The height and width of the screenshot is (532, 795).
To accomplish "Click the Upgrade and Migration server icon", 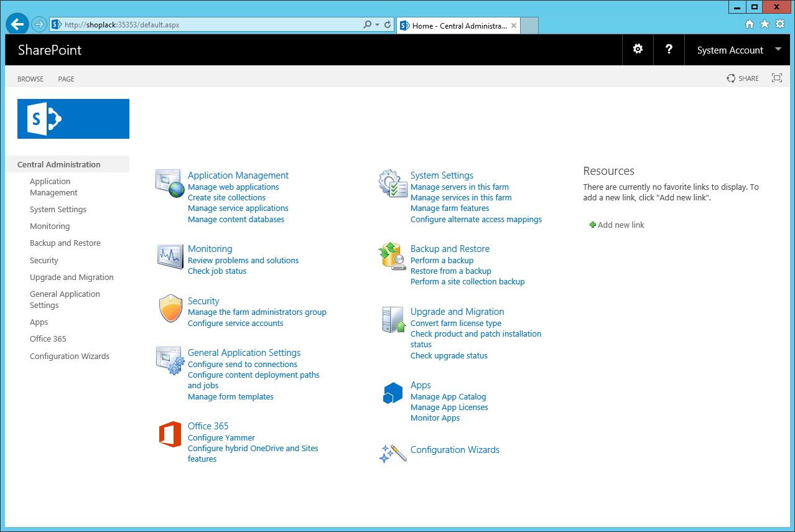I will coord(393,319).
